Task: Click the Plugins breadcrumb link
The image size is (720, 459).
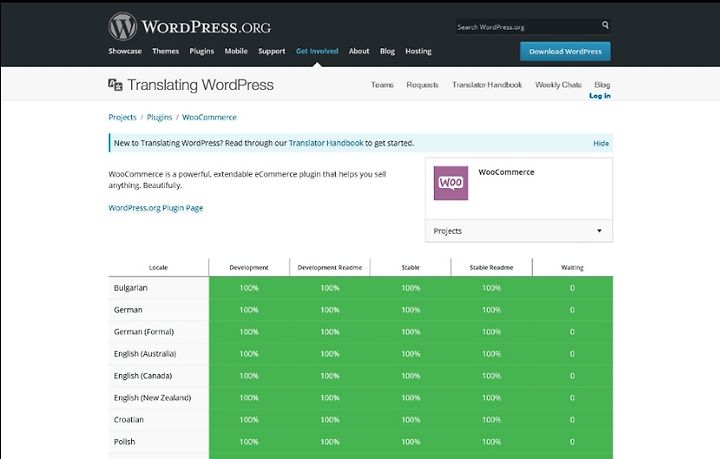Action: pos(159,117)
